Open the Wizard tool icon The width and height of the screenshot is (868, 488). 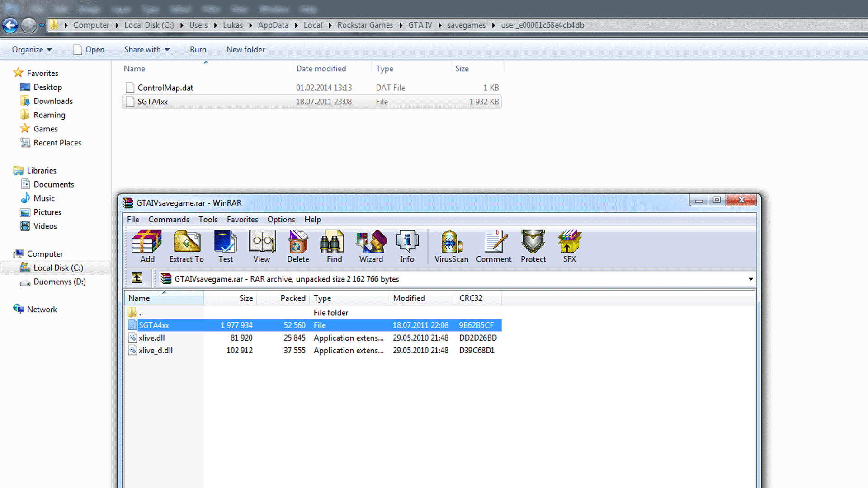point(371,246)
